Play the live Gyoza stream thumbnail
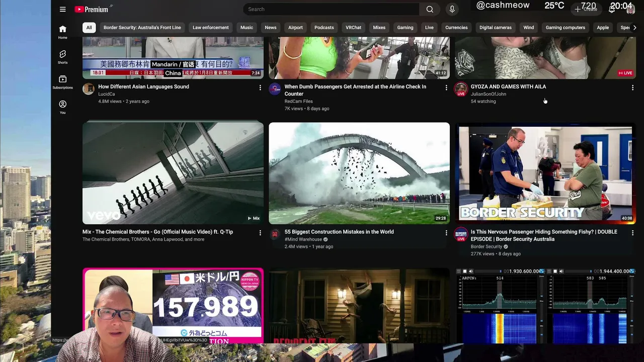The height and width of the screenshot is (362, 644). tap(545, 58)
